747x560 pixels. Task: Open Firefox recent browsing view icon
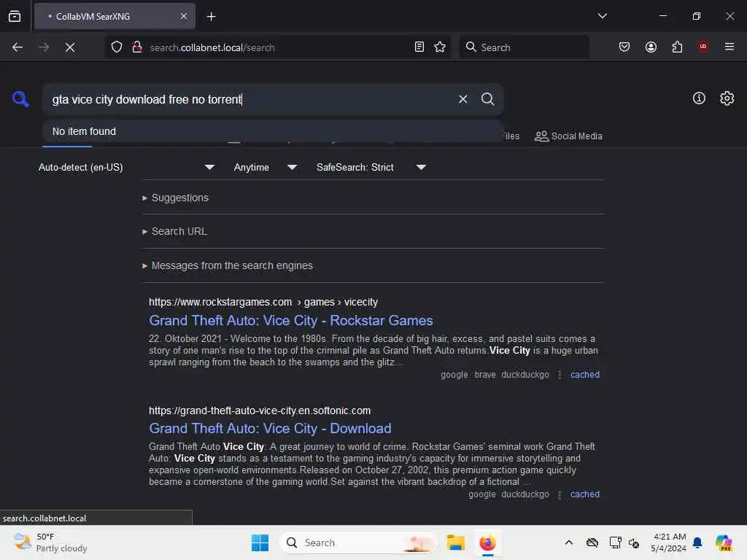pyautogui.click(x=15, y=16)
